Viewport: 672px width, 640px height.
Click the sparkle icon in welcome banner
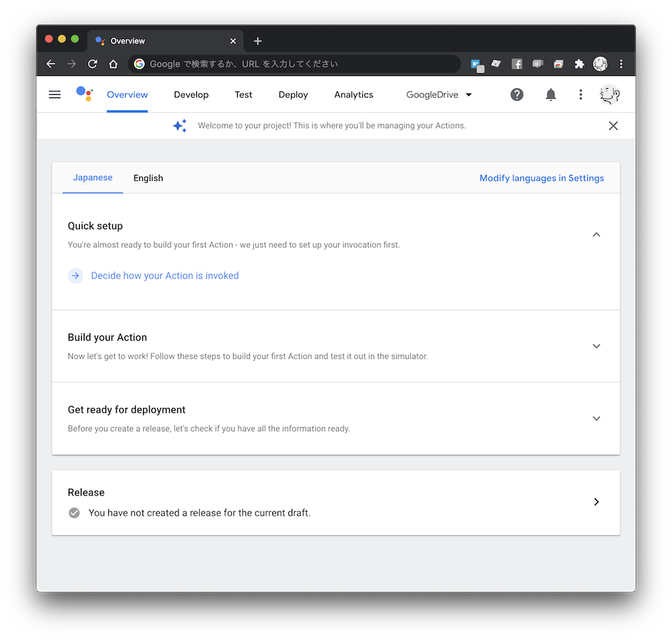pyautogui.click(x=180, y=126)
